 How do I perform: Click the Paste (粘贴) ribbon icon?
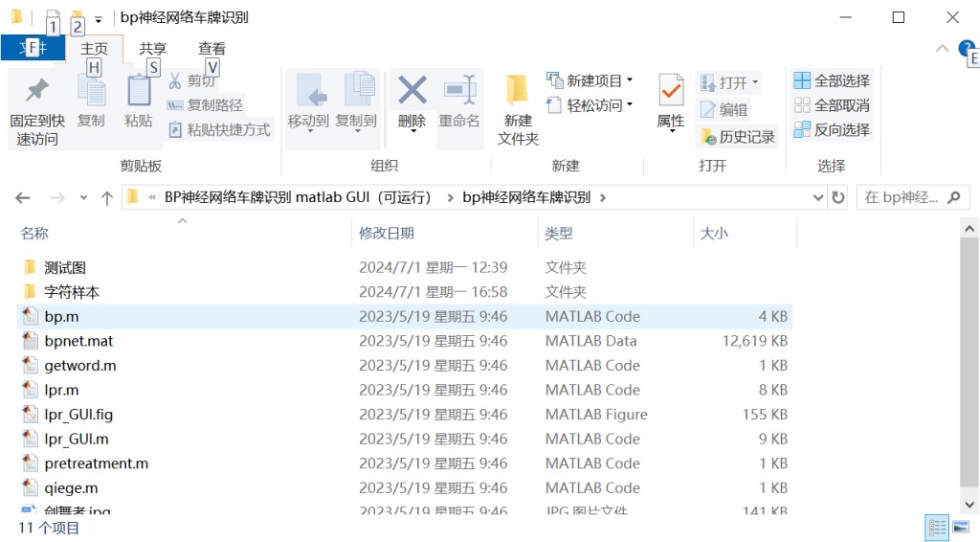[x=138, y=91]
